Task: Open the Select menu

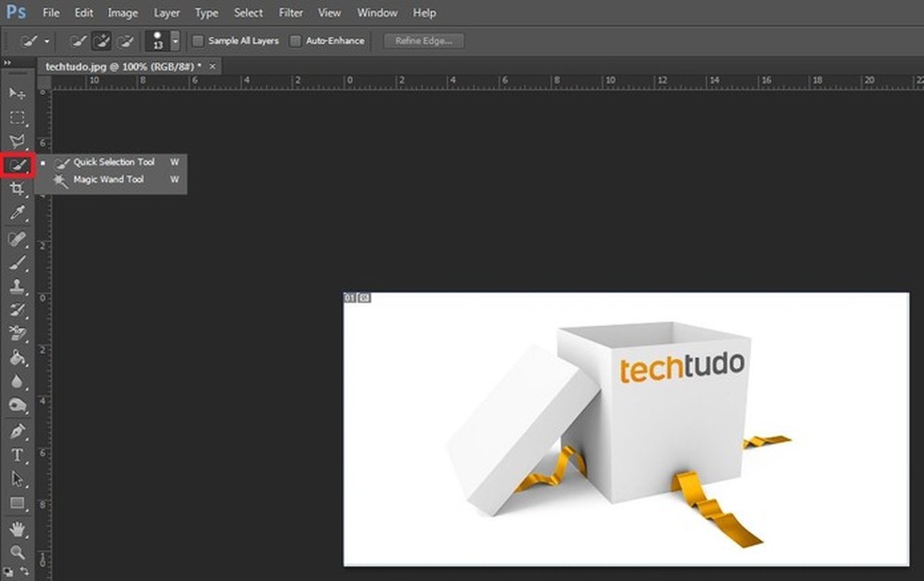Action: pyautogui.click(x=248, y=12)
